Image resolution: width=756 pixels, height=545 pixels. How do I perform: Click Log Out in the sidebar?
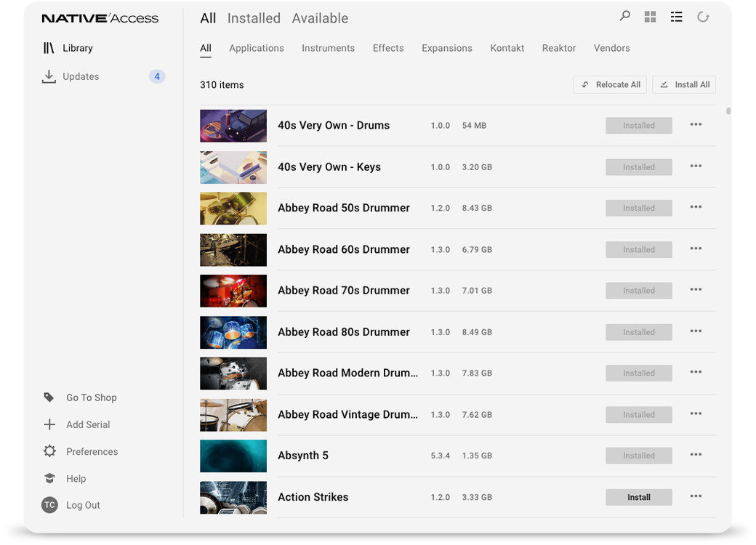point(83,505)
